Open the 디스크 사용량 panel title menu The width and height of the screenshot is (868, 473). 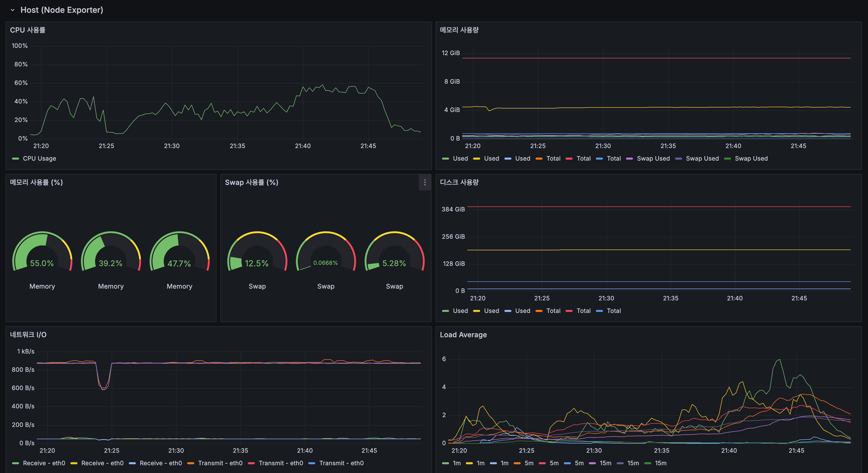(x=459, y=182)
